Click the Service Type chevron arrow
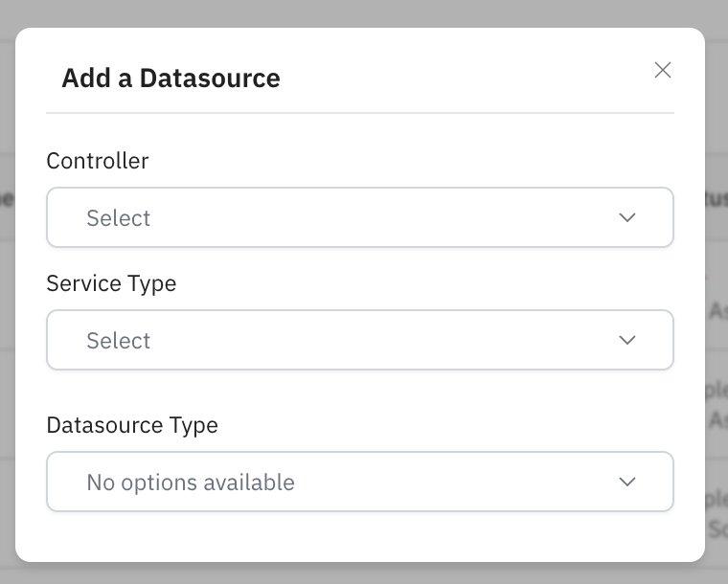 (626, 340)
